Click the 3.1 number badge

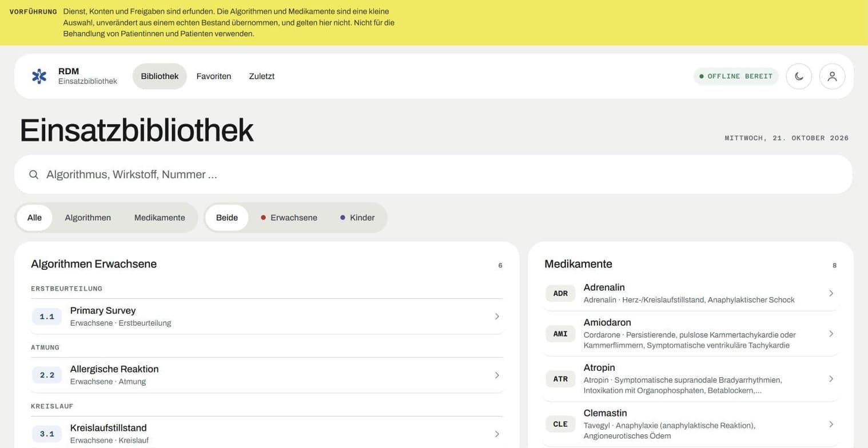(47, 434)
